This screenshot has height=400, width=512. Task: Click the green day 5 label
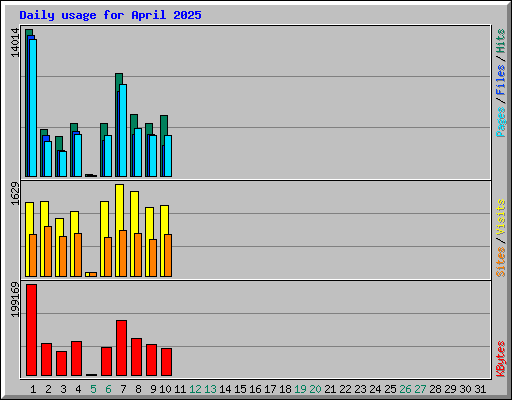pyautogui.click(x=93, y=389)
